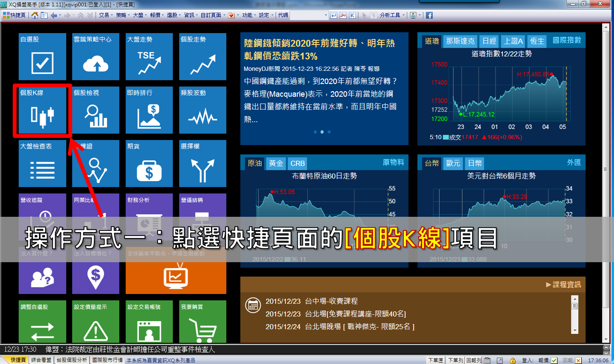Switch to the 那斯達克 index tab
614x364 pixels.
pos(460,41)
